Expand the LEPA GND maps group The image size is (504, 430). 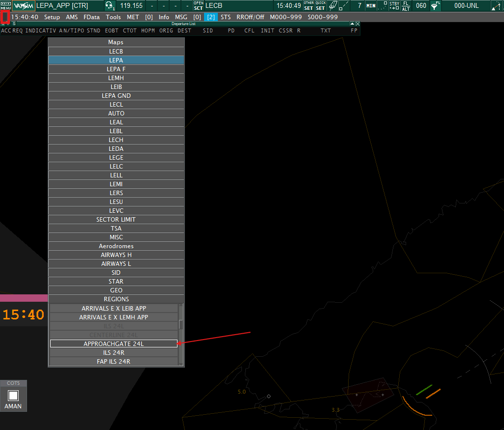(x=116, y=96)
